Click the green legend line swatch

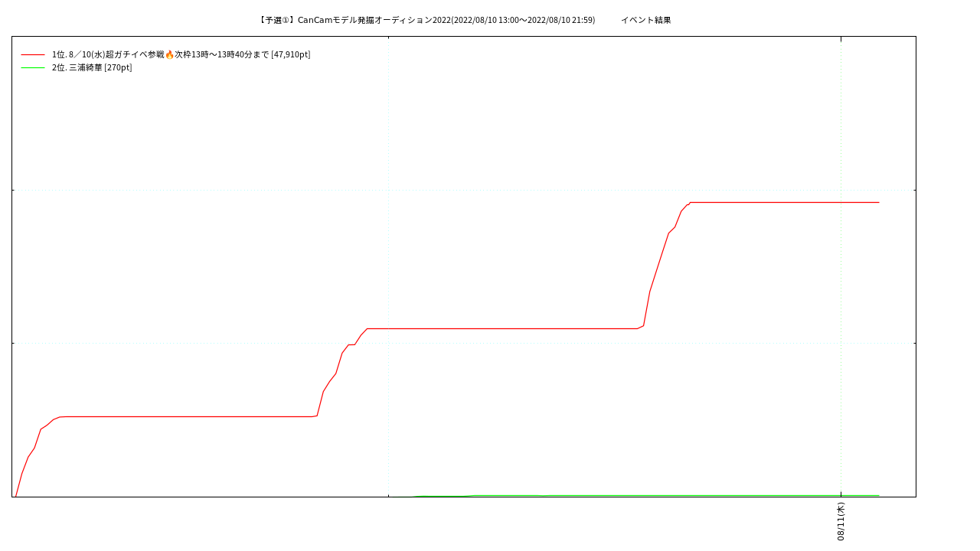click(x=33, y=67)
